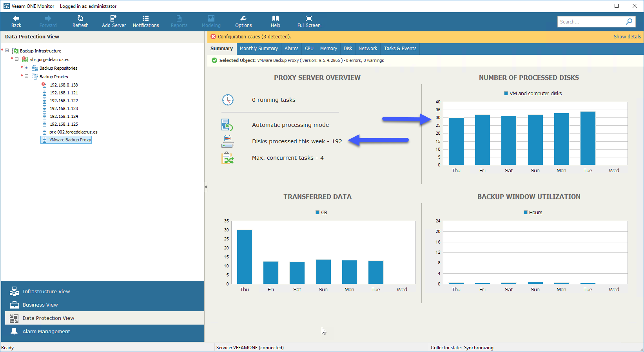Switch to the Monthly Summary tab
Viewport: 644px width, 352px height.
(259, 49)
